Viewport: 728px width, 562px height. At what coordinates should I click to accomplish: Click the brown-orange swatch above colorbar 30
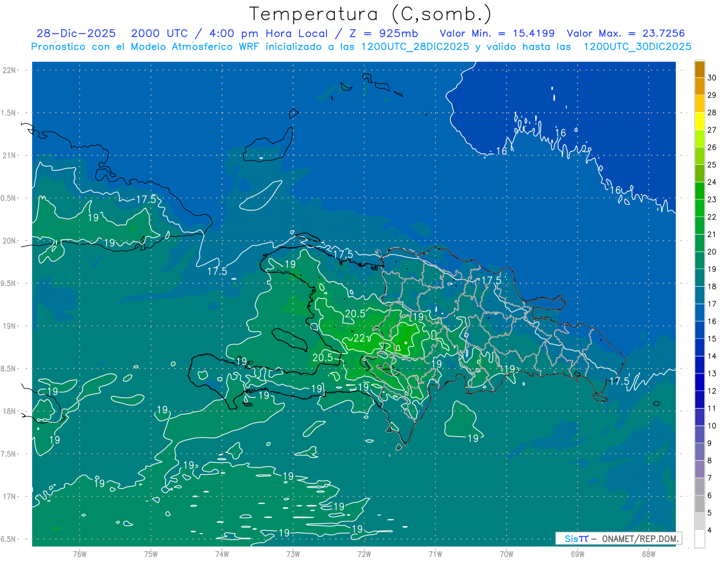(699, 69)
